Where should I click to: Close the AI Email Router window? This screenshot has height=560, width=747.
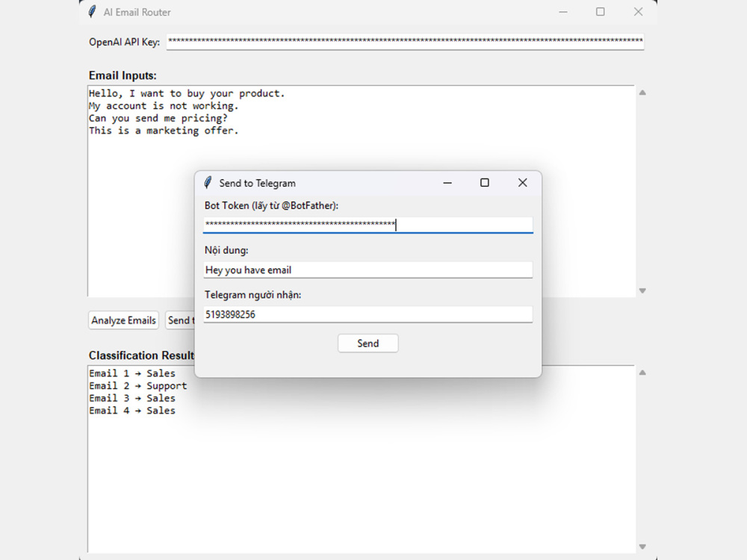(x=639, y=12)
